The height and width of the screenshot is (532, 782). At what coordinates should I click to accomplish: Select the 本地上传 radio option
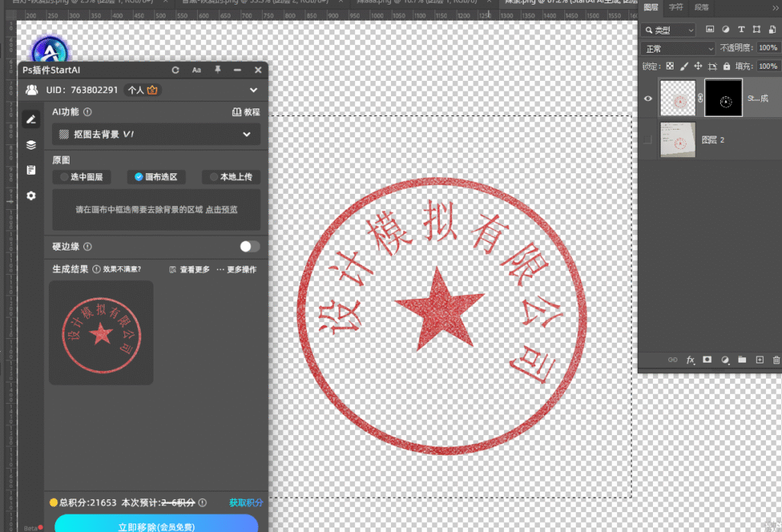(231, 177)
